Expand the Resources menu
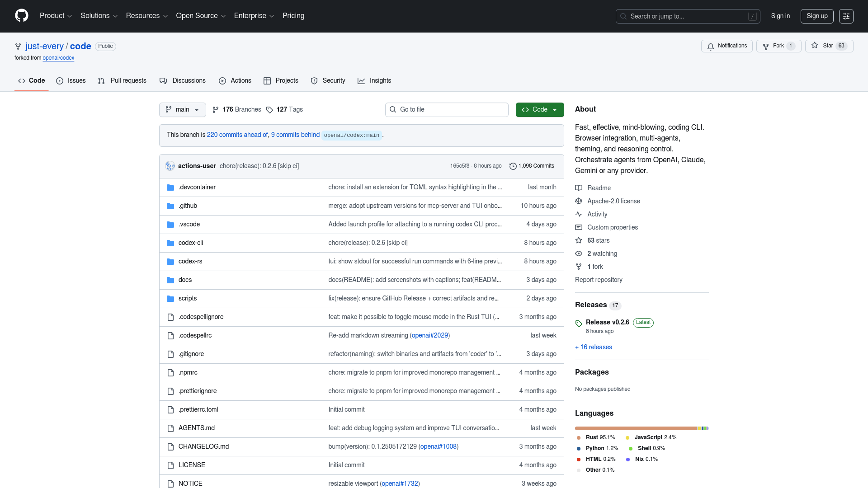Screen dimensions: 868x488 coord(147,16)
